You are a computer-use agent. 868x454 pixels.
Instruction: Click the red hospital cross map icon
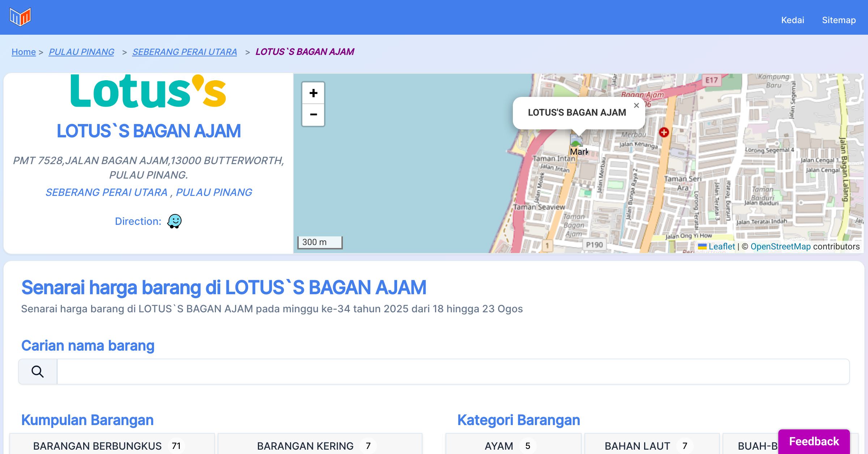click(x=664, y=132)
